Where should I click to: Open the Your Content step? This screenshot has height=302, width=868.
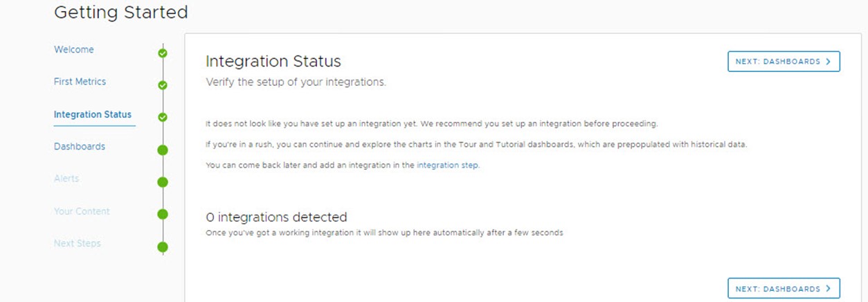[x=82, y=211]
